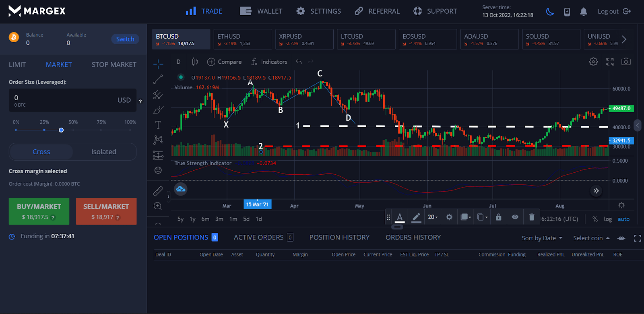Activate the zoom in tool
This screenshot has width=644, height=314.
click(x=158, y=206)
